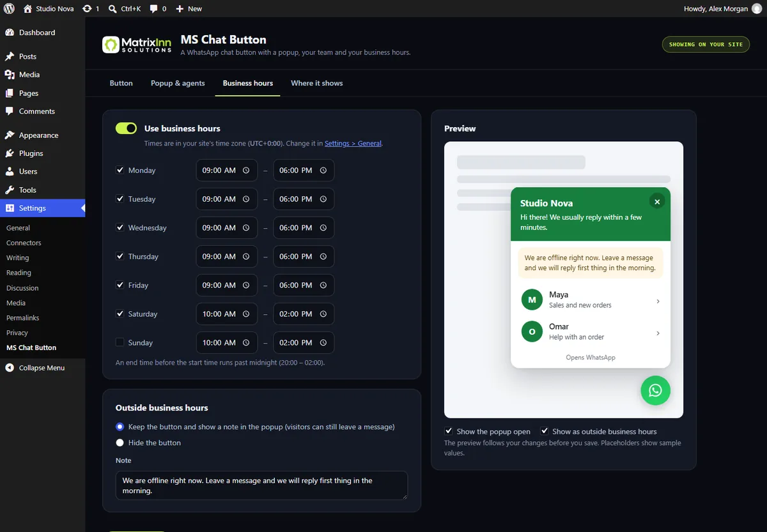Click the plus New icon
The width and height of the screenshot is (767, 532).
tap(180, 9)
